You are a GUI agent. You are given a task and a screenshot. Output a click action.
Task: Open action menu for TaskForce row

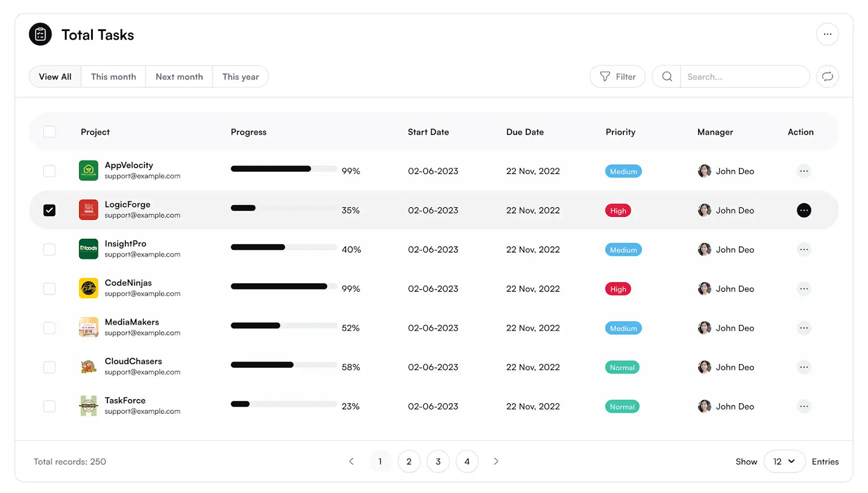point(803,406)
